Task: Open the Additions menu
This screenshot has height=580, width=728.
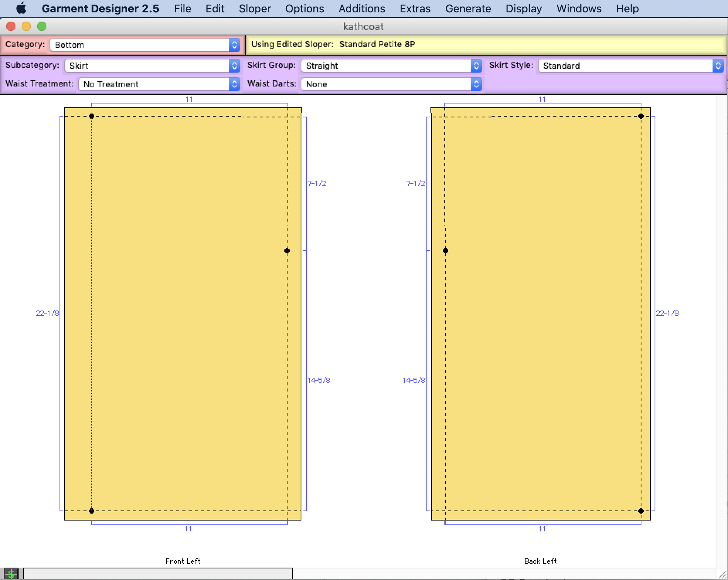Action: point(362,8)
